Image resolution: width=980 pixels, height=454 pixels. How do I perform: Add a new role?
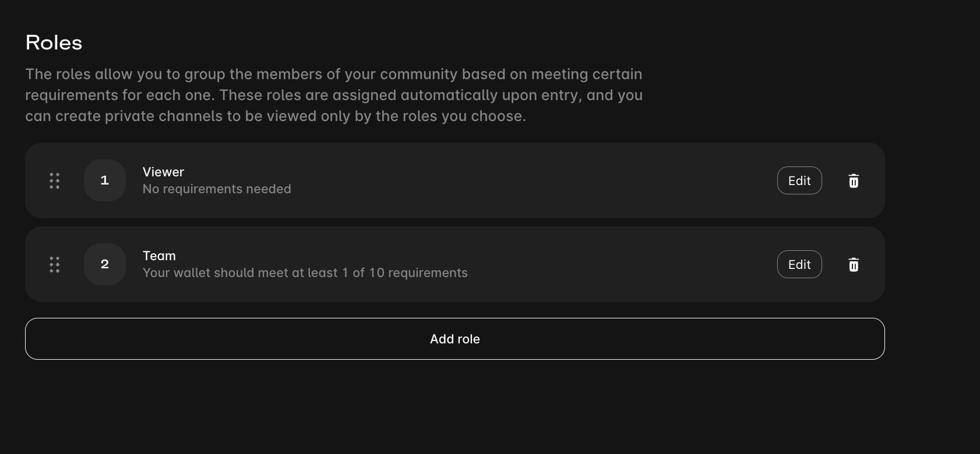[x=454, y=339]
